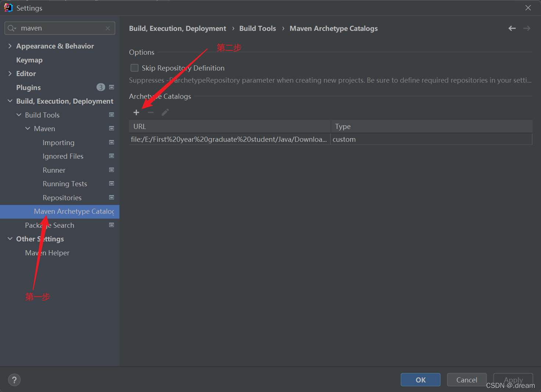The image size is (541, 392).
Task: Collapse Build, Execution, Deployment section
Action: (x=10, y=101)
